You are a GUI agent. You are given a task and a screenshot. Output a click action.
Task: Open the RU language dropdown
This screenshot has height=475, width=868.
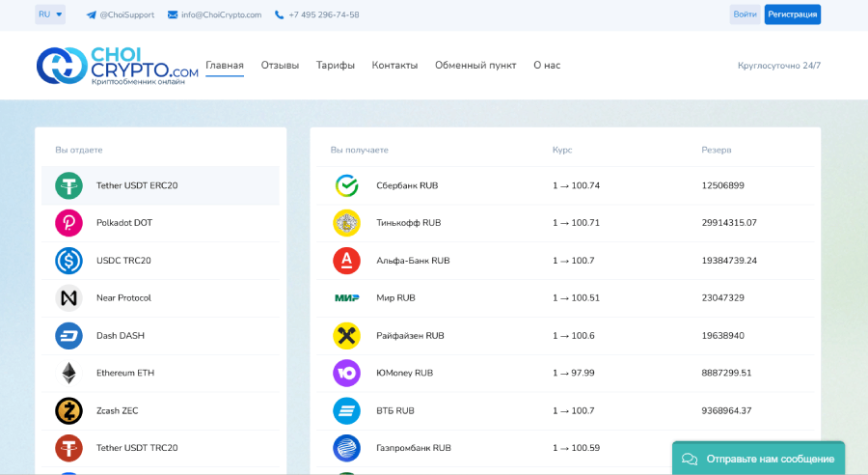click(x=50, y=14)
